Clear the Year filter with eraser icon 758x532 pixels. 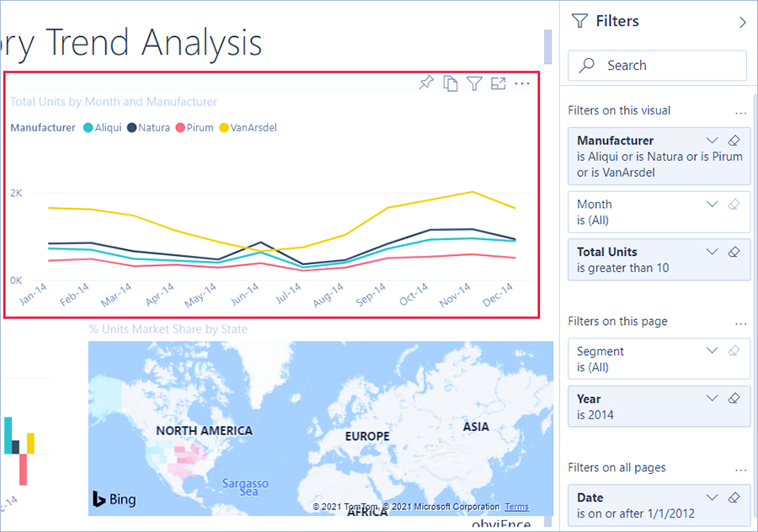734,399
